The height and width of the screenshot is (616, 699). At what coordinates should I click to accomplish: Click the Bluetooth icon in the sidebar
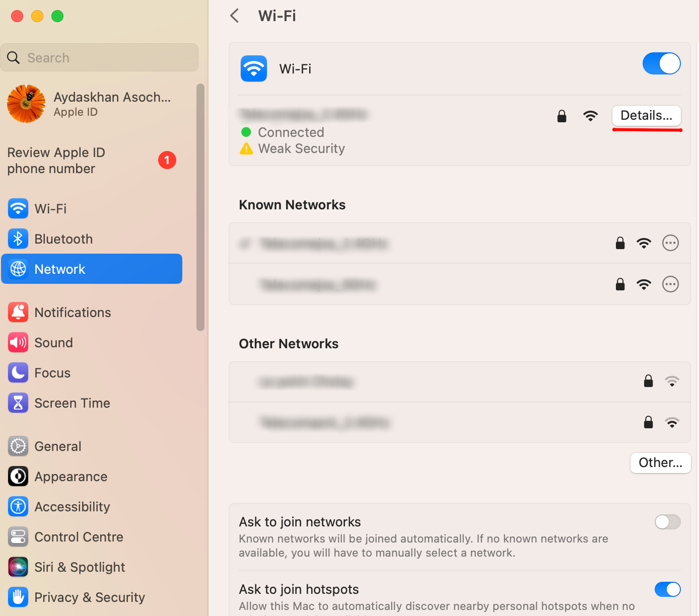pyautogui.click(x=18, y=239)
